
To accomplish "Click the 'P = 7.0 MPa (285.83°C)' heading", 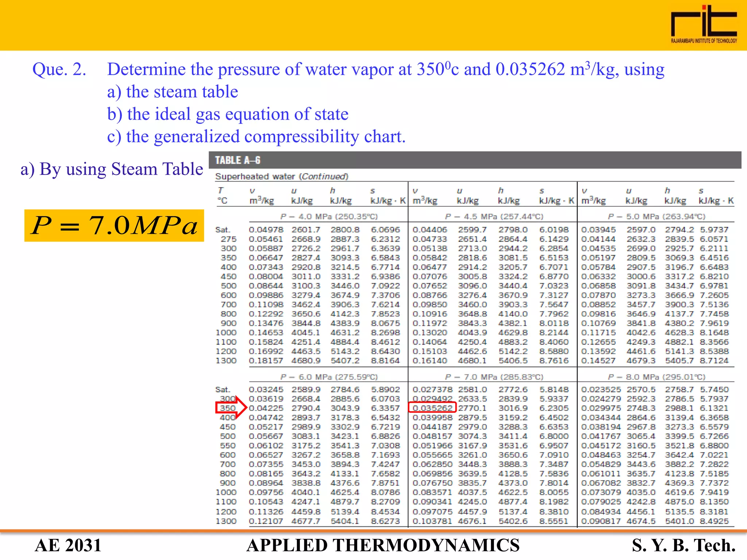I will point(494,377).
